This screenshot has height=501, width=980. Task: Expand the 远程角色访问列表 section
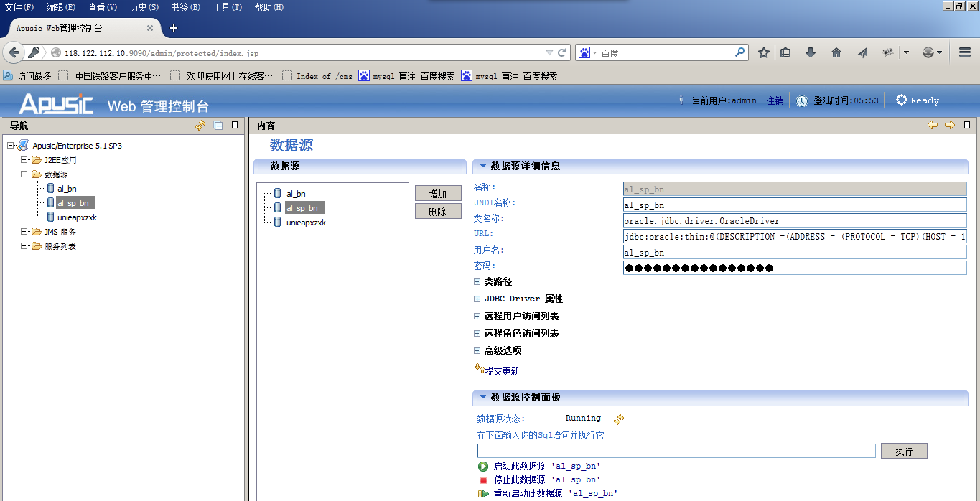pos(477,334)
